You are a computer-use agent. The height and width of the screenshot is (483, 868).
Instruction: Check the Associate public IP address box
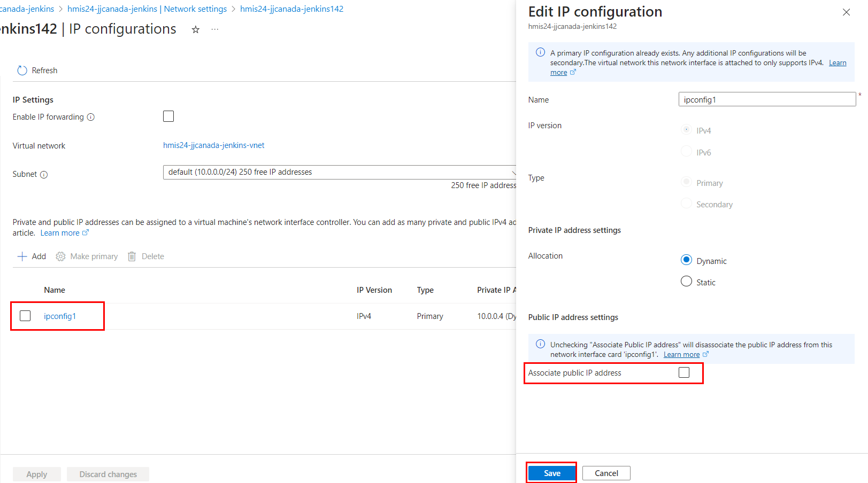click(684, 372)
